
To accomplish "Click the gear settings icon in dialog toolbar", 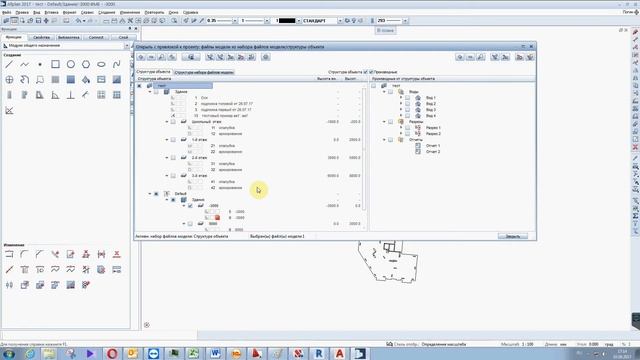I will click(x=266, y=57).
